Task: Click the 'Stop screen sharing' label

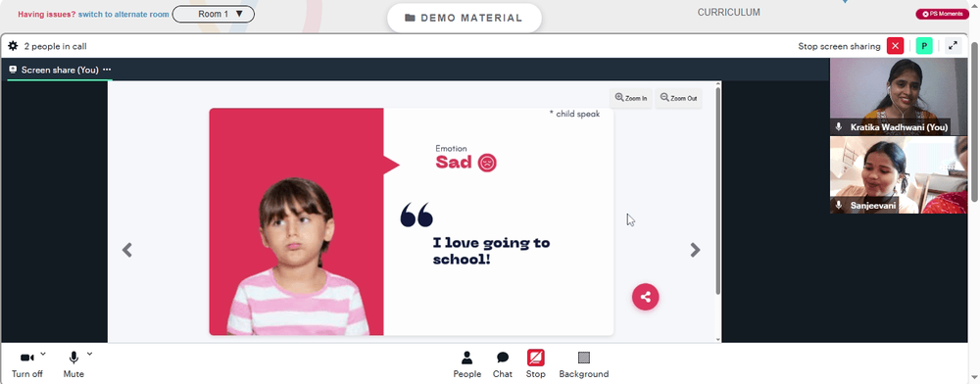Action: click(839, 46)
